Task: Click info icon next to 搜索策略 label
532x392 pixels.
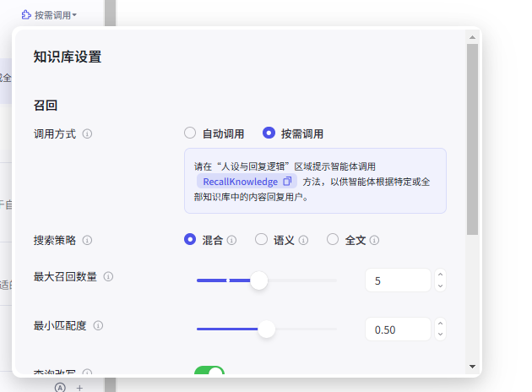Action: [88, 240]
